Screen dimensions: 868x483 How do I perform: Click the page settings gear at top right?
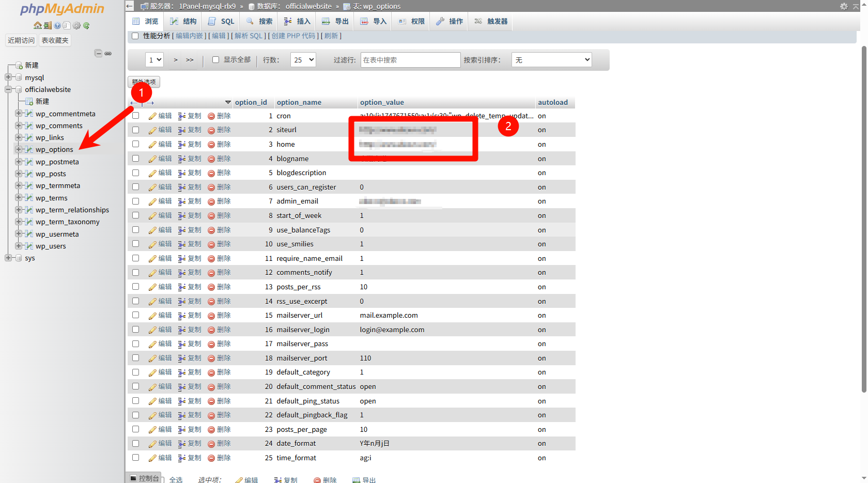[844, 6]
